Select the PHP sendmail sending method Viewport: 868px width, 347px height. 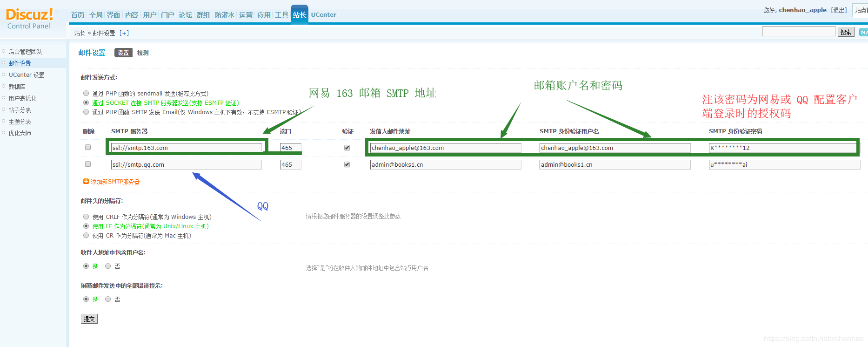tap(86, 94)
